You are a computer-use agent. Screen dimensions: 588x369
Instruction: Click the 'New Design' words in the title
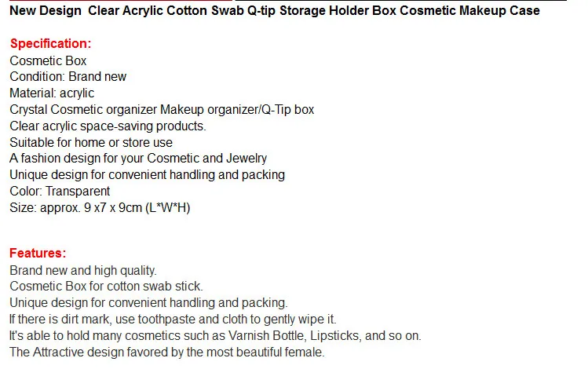click(46, 10)
